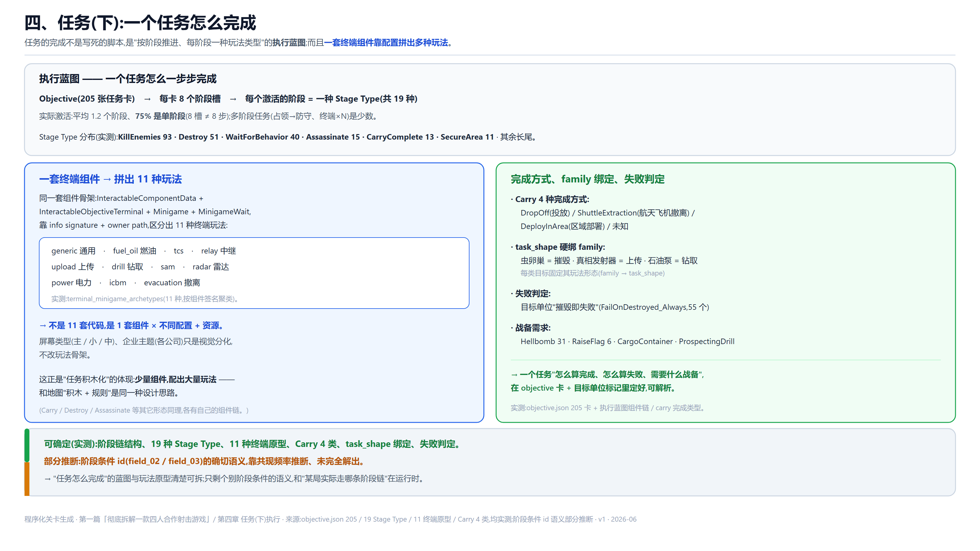Viewport: 980px width, 551px height.
Task: Click line 虫卵巢 = 摧毁 · 真相发射器 = 上传
Action: [609, 261]
